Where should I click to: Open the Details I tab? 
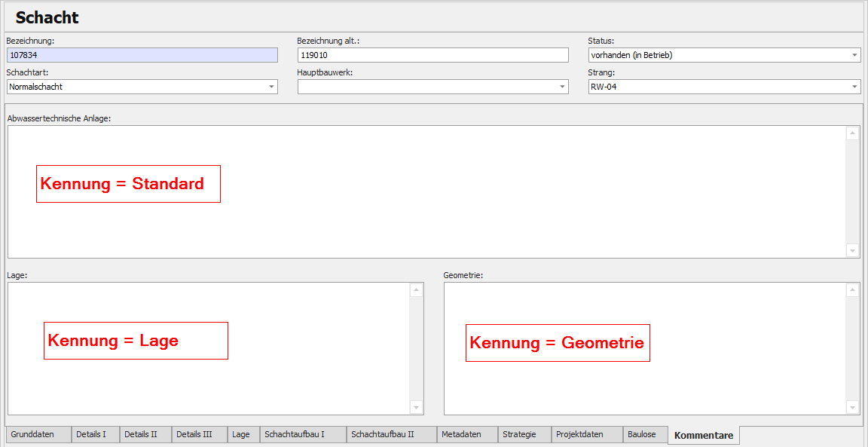(91, 434)
